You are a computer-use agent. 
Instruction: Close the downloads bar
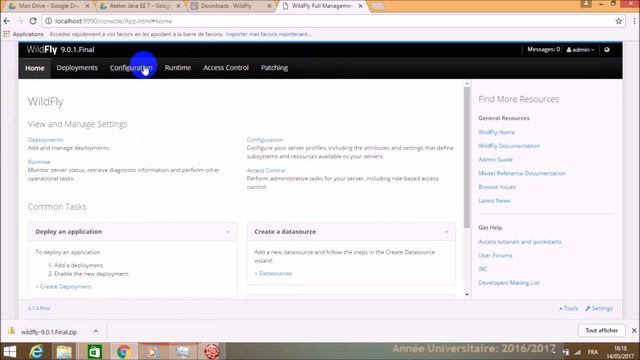[634, 331]
